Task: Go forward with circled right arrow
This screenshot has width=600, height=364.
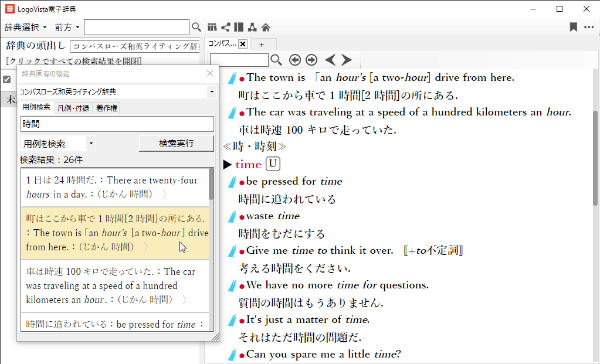Action: 311,60
